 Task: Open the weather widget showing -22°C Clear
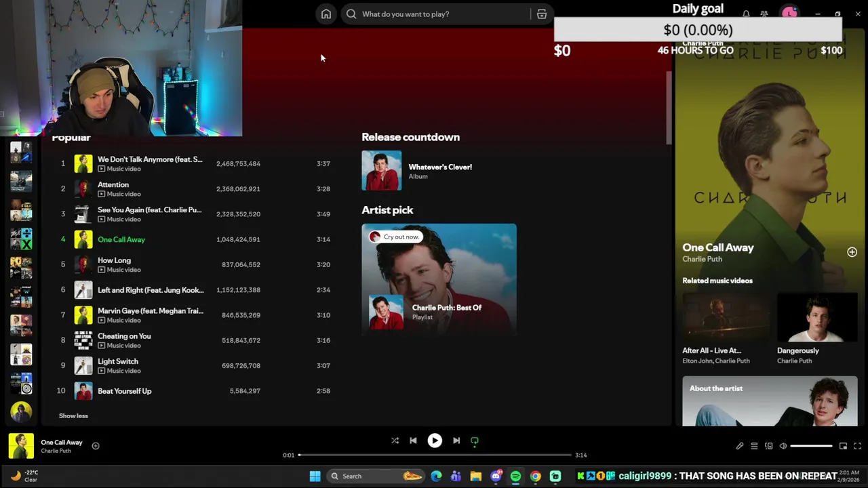[x=24, y=476]
